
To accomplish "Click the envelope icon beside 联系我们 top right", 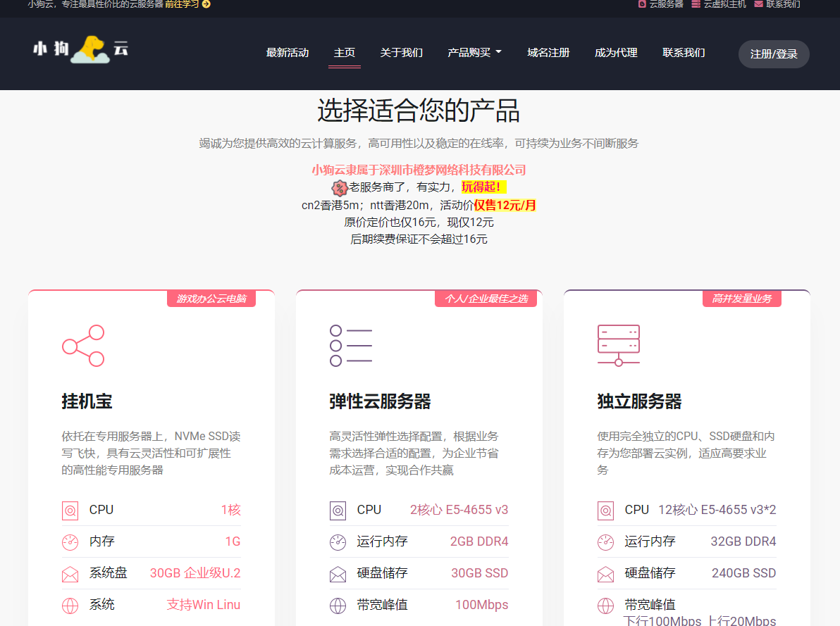I will tap(758, 4).
